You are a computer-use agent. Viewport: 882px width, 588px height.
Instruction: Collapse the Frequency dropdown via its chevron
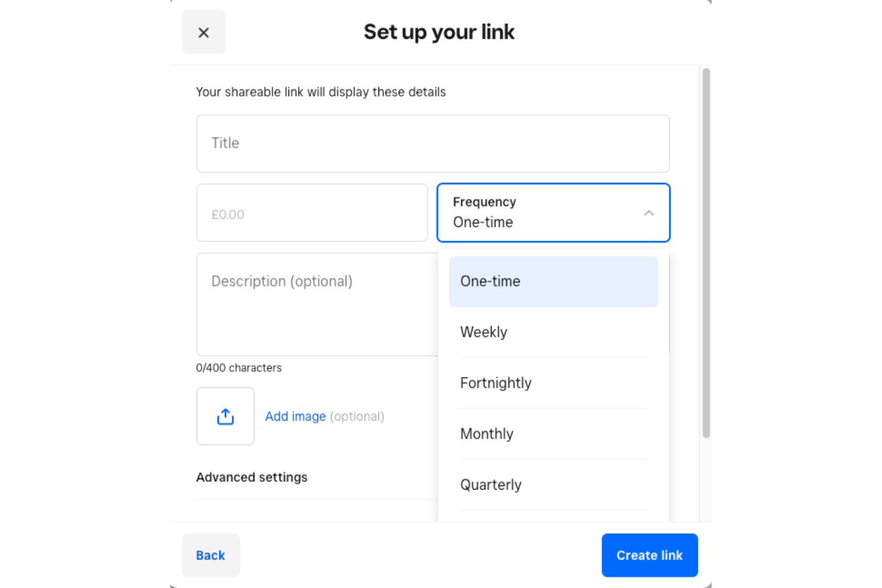pyautogui.click(x=649, y=213)
